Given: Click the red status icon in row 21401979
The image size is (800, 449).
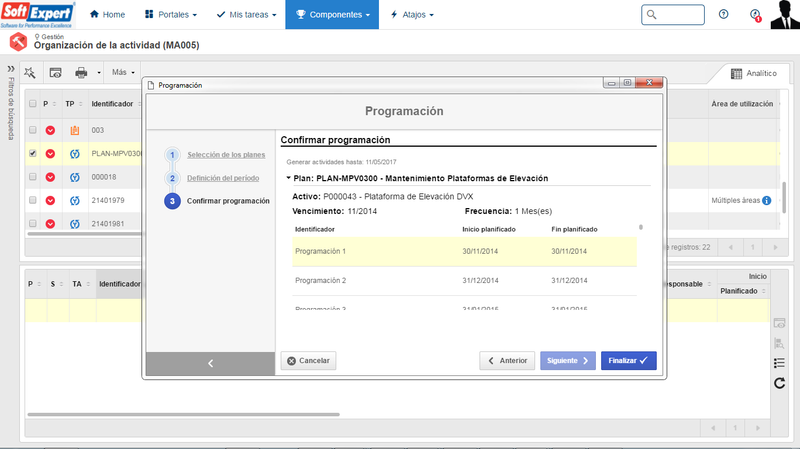Looking at the screenshot, I should click(50, 201).
